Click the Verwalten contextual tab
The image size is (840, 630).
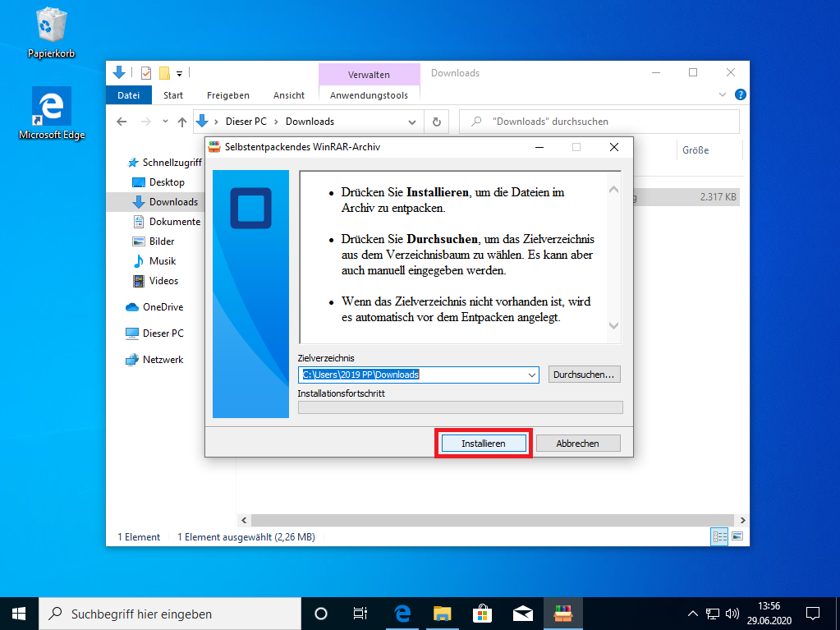[370, 75]
